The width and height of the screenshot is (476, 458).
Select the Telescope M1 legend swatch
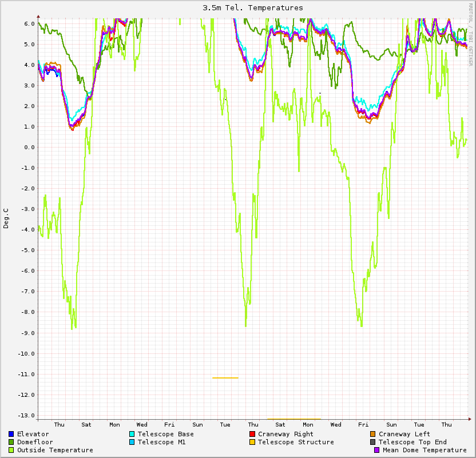point(132,442)
